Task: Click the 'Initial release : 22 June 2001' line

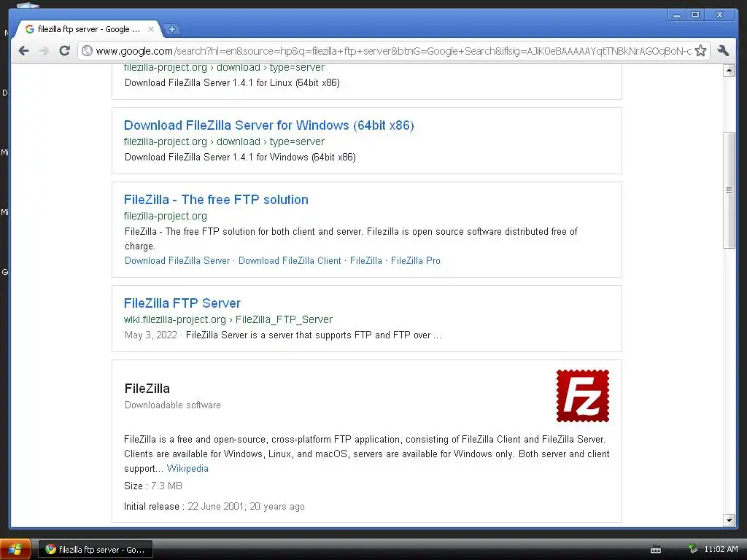Action: [214, 506]
